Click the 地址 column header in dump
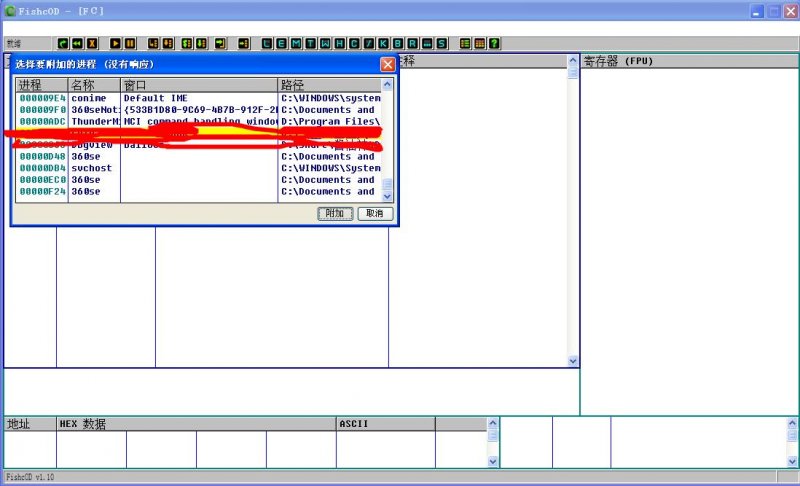This screenshot has width=800, height=486. pyautogui.click(x=30, y=424)
